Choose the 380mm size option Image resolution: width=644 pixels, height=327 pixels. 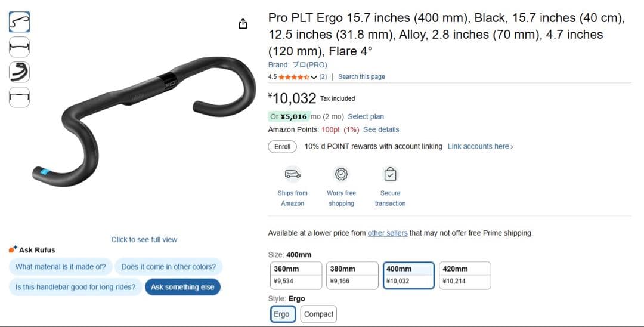352,275
